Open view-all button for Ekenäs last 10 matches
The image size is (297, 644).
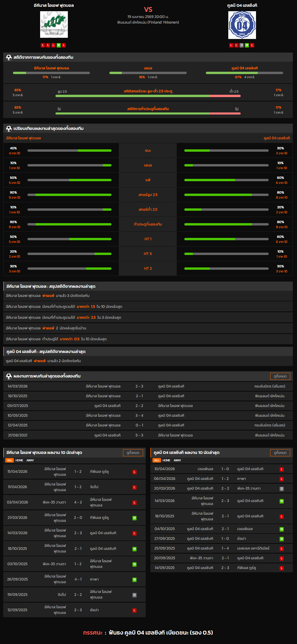point(133,453)
